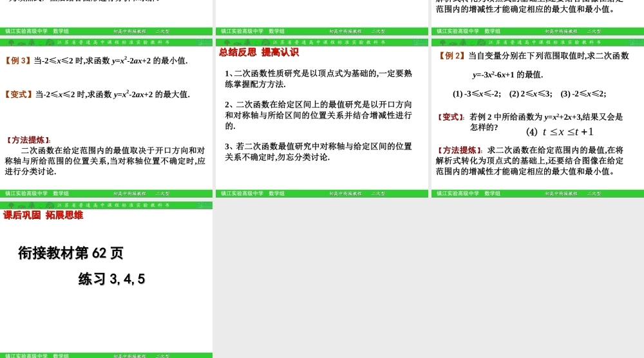Click range option (4) t≤x≤t+1
This screenshot has height=358, width=644.
560,132
